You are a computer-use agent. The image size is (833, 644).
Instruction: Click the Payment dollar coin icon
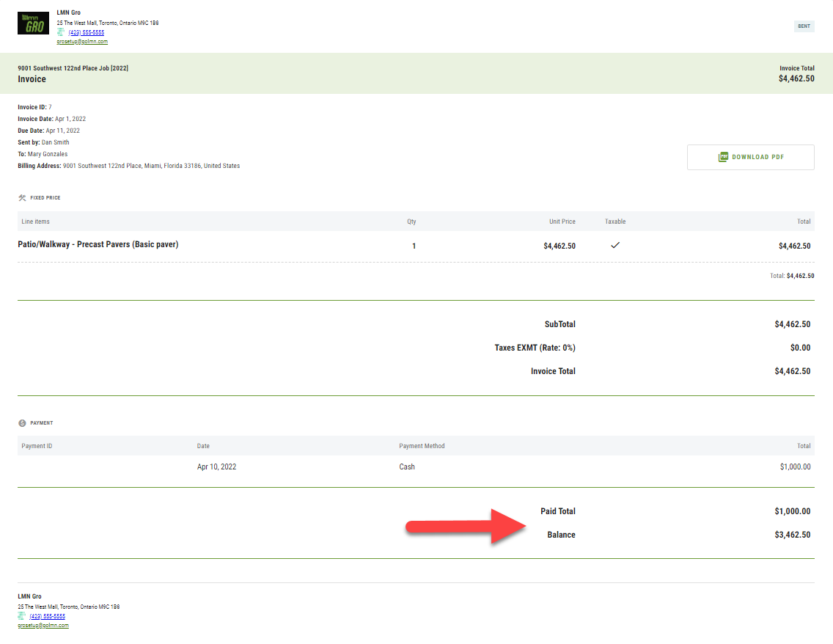[22, 423]
